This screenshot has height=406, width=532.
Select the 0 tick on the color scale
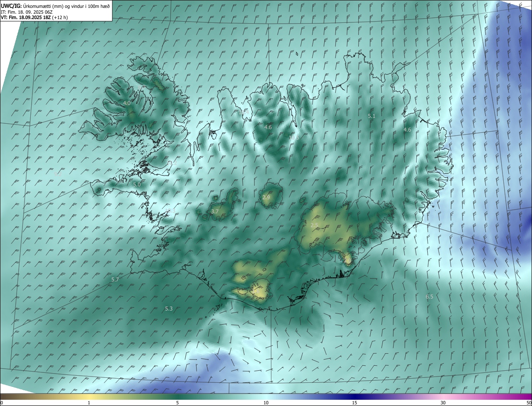tap(2, 403)
